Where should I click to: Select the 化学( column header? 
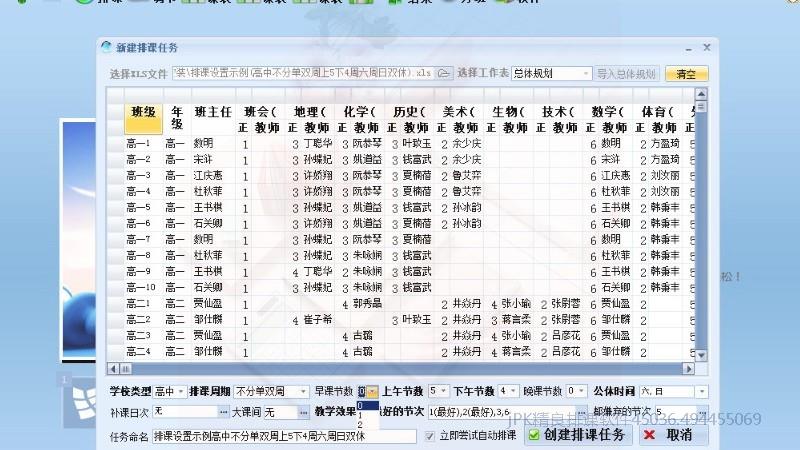coord(360,112)
